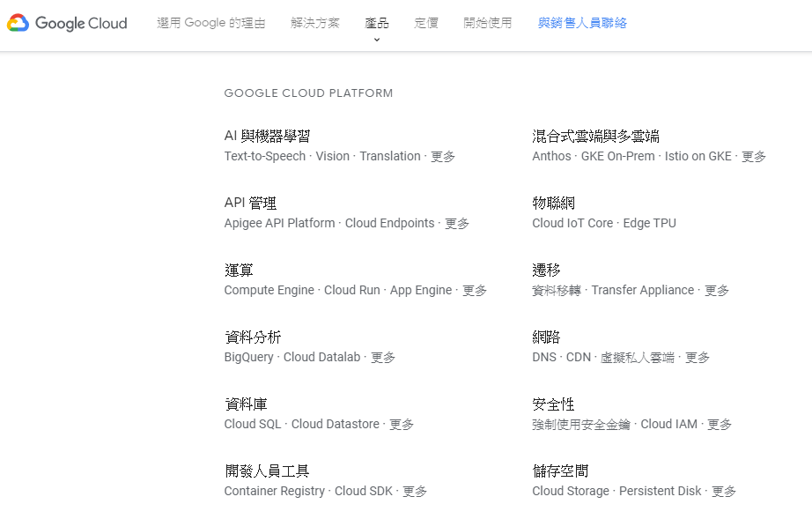The image size is (812, 519).
Task: Open the 開始使用 menu item
Action: pos(488,23)
